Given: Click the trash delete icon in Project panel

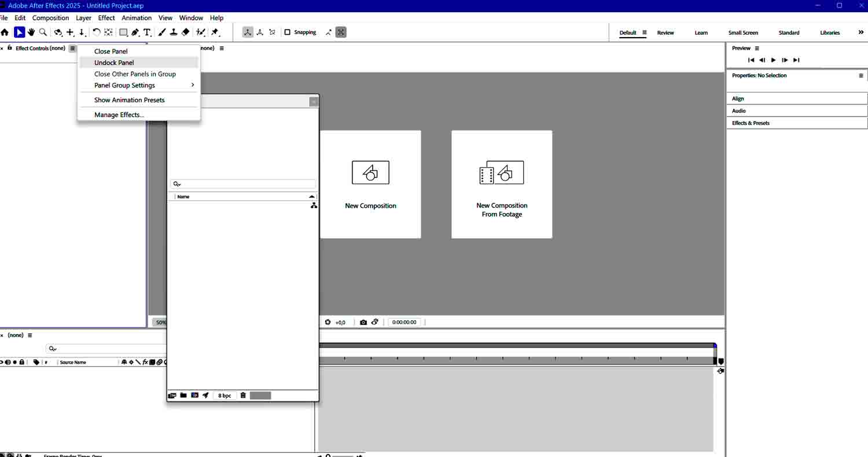Looking at the screenshot, I should [243, 396].
